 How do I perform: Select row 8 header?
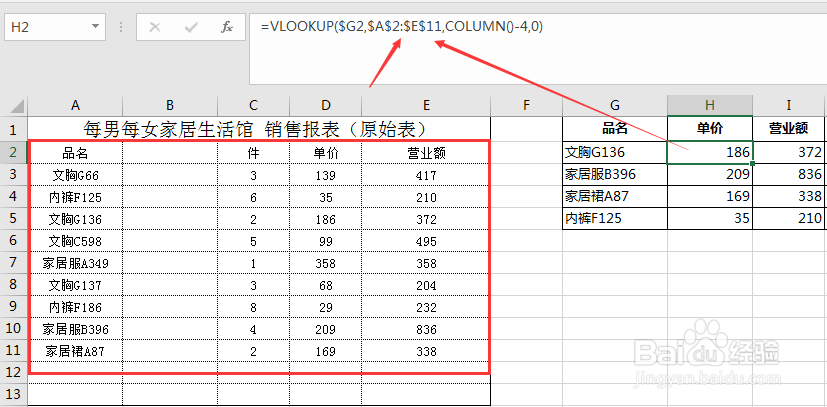coord(13,285)
